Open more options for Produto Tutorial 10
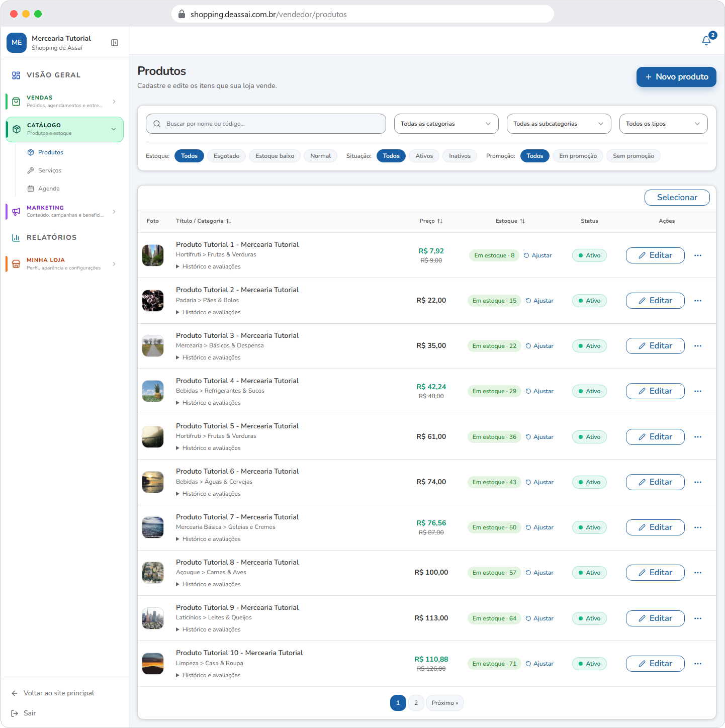This screenshot has height=728, width=725. click(698, 664)
